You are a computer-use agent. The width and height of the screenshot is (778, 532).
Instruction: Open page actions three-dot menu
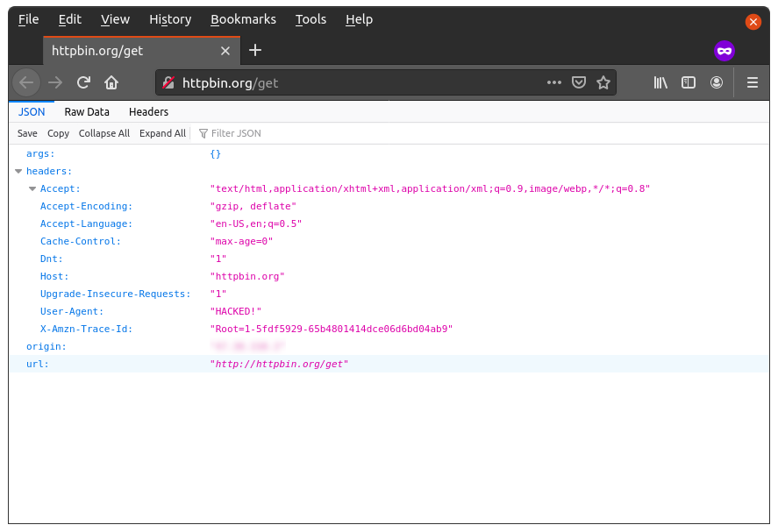pos(553,82)
